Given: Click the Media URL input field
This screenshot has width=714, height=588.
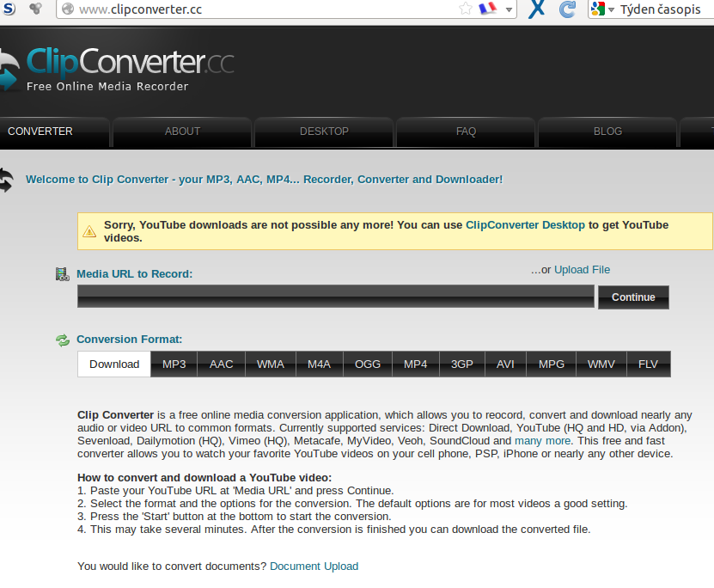Looking at the screenshot, I should pyautogui.click(x=335, y=297).
